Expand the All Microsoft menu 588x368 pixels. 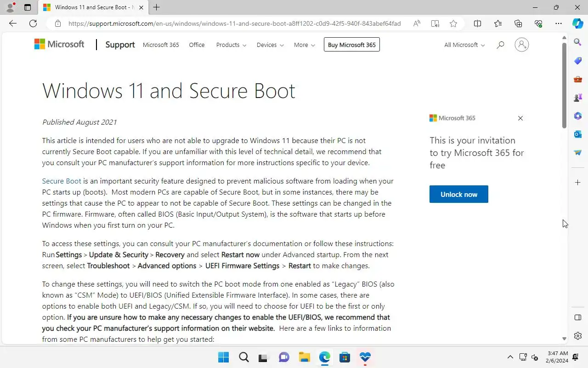tap(464, 45)
